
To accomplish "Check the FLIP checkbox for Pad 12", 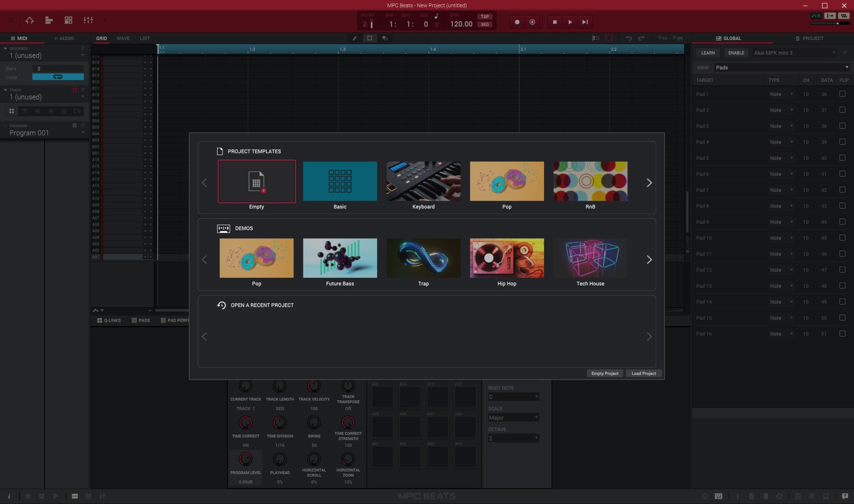I will click(842, 270).
